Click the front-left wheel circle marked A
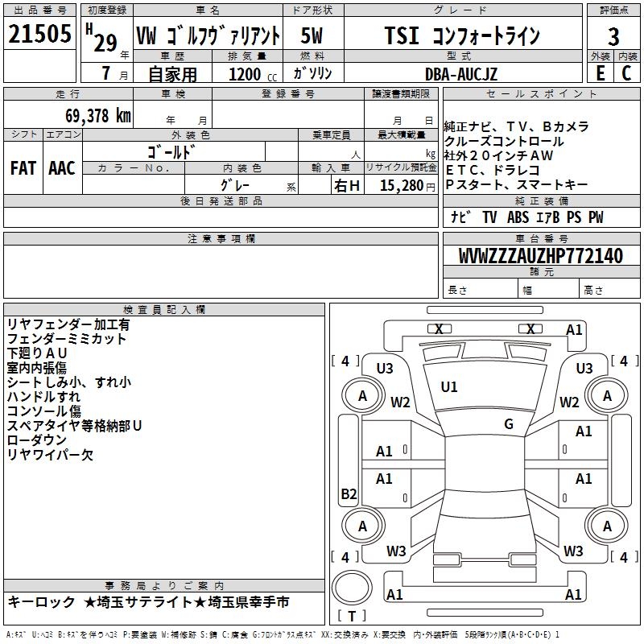The image size is (644, 644). (x=362, y=396)
